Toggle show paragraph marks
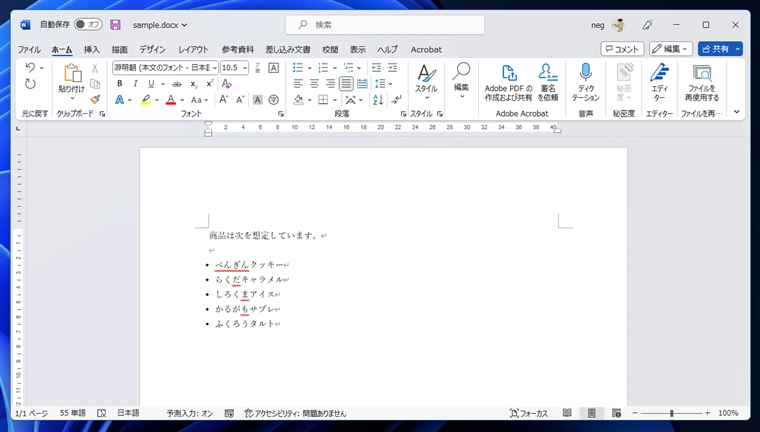 pos(396,99)
